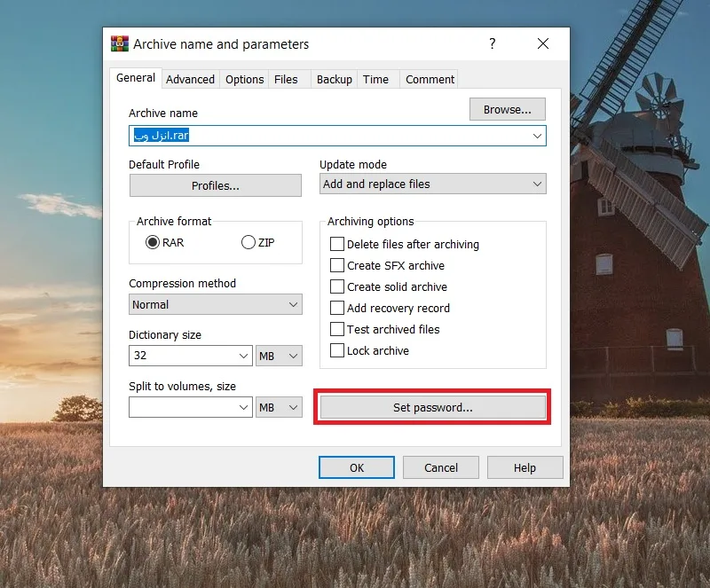Screen dimensions: 710x588
Task: Open the Comment tab
Action: (x=430, y=79)
